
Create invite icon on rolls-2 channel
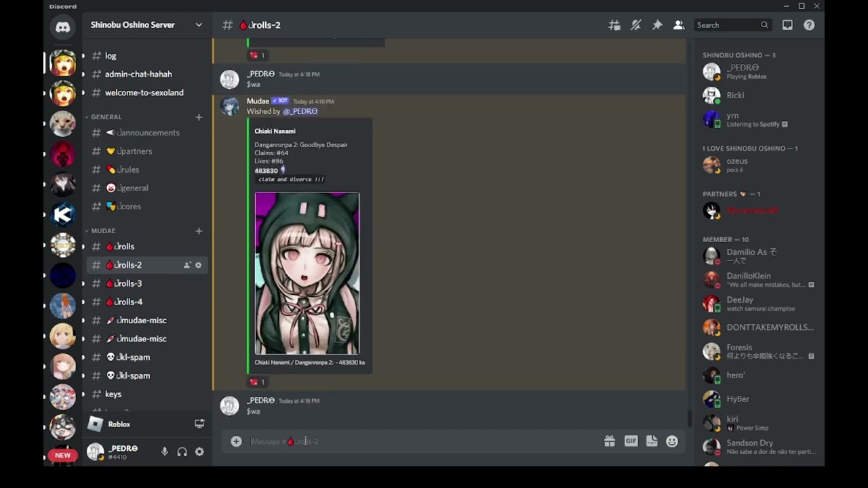click(187, 265)
